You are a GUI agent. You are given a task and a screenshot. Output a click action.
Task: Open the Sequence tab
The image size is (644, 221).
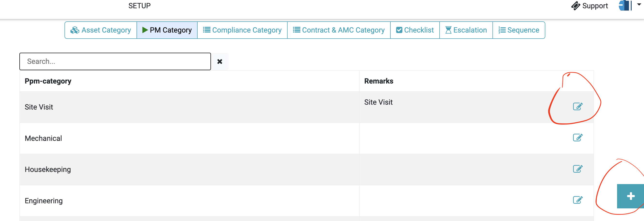519,30
